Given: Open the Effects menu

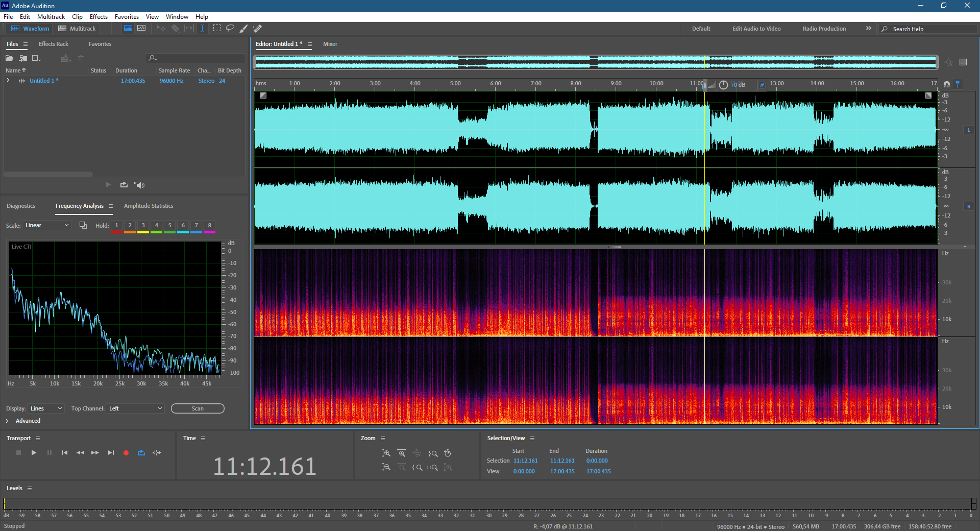Looking at the screenshot, I should tap(99, 17).
